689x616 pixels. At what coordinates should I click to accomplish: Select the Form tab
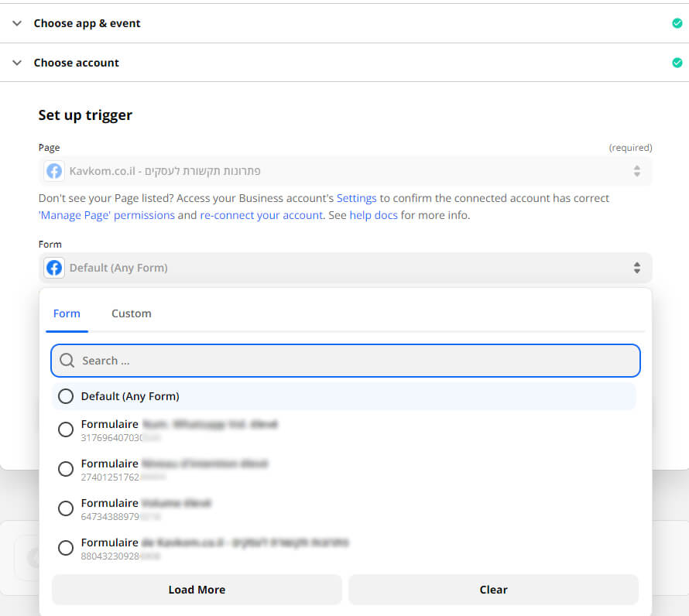coord(67,313)
